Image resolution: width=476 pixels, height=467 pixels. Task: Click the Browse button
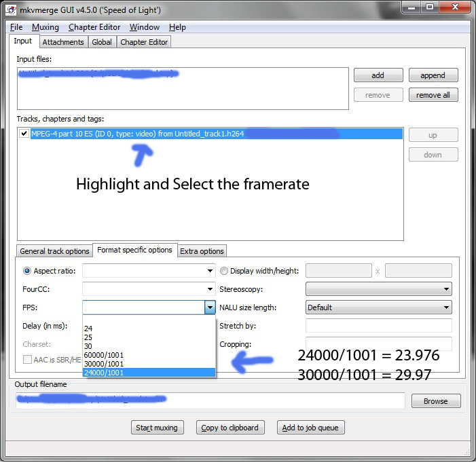436,401
